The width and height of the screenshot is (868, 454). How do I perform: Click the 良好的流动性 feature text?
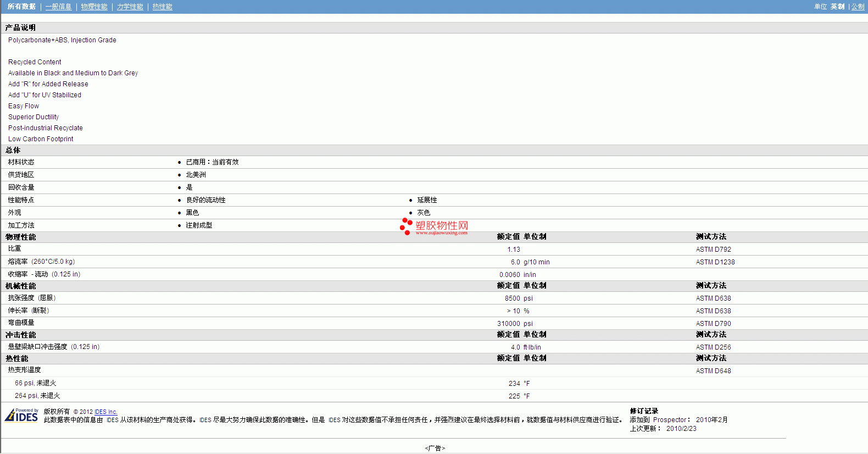(205, 200)
